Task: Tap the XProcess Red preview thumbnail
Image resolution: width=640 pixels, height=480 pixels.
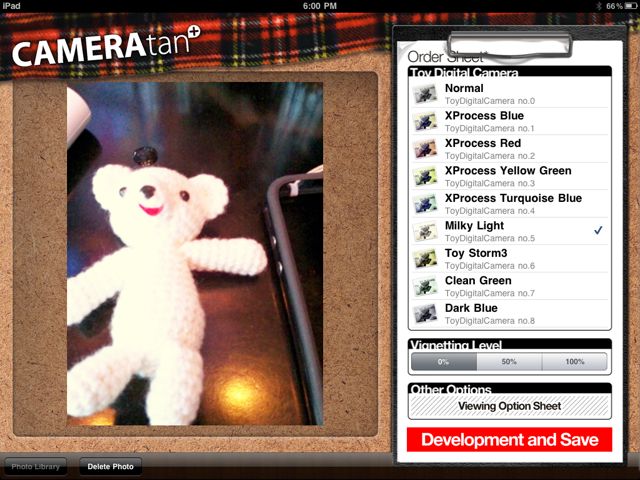Action: pos(425,149)
